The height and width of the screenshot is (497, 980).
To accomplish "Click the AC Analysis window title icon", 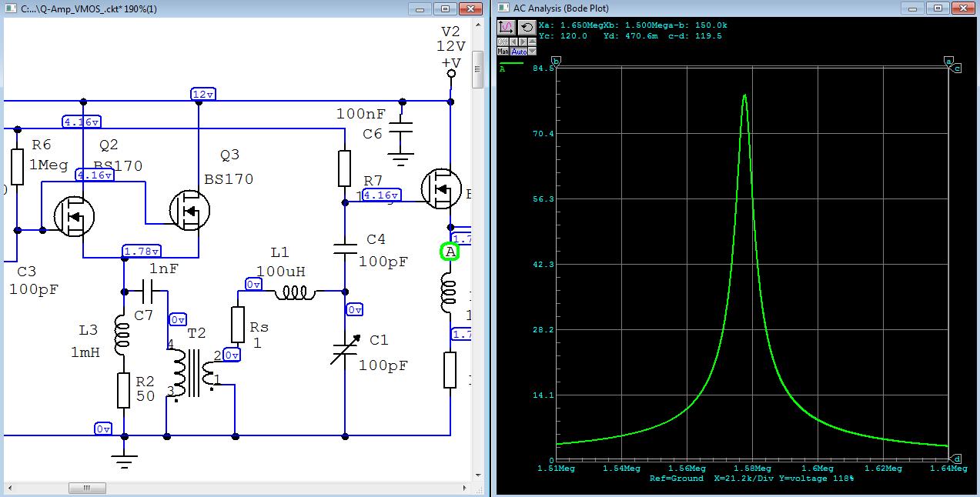I will 503,8.
